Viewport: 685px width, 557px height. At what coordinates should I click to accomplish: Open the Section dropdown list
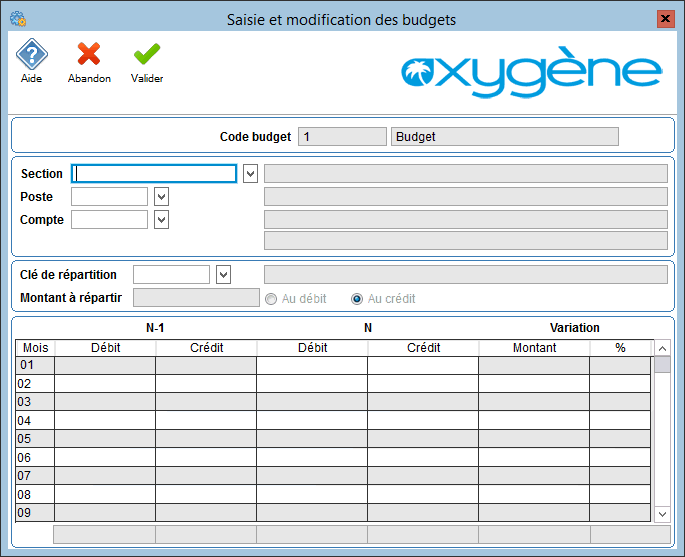click(x=250, y=174)
